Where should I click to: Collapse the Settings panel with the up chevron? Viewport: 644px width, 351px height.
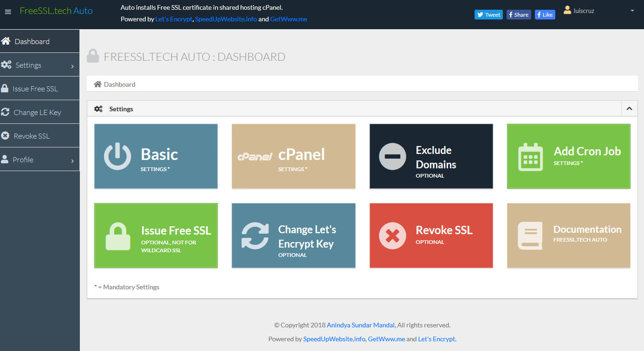(629, 108)
